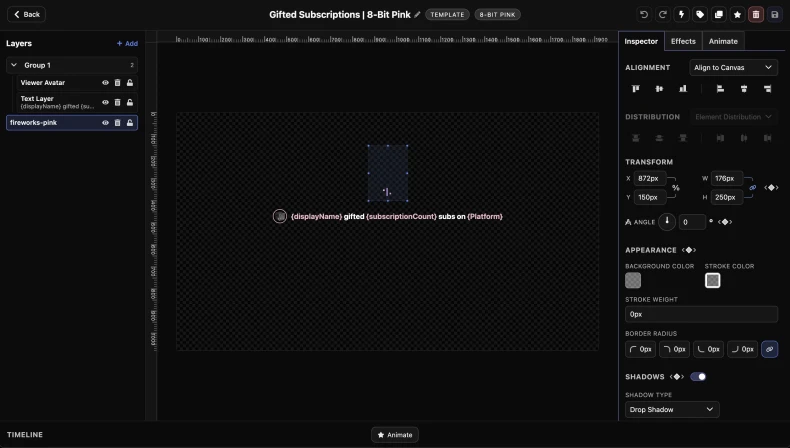
Task: Delete the Viewer Avatar layer
Action: tap(117, 83)
